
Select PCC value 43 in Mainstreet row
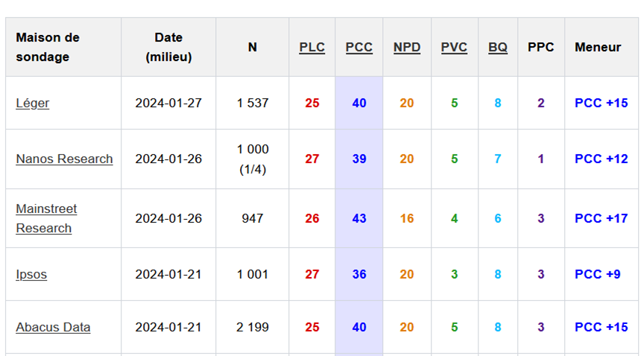coord(359,218)
